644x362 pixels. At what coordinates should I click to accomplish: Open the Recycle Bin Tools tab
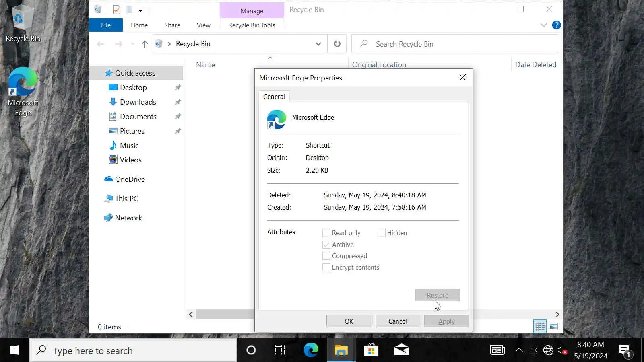click(252, 25)
